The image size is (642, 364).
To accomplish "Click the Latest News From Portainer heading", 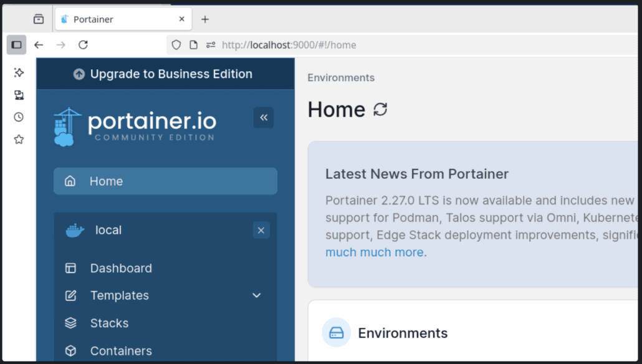I will [x=417, y=174].
